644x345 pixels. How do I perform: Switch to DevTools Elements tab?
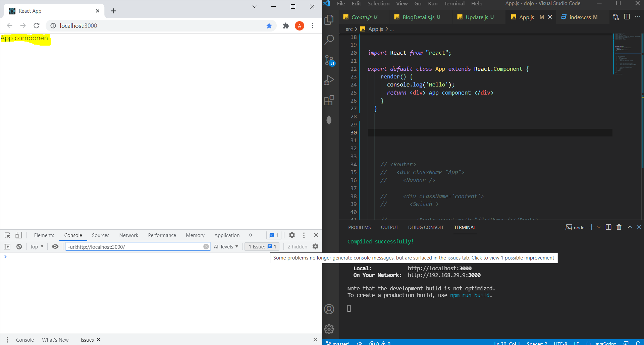pyautogui.click(x=44, y=235)
